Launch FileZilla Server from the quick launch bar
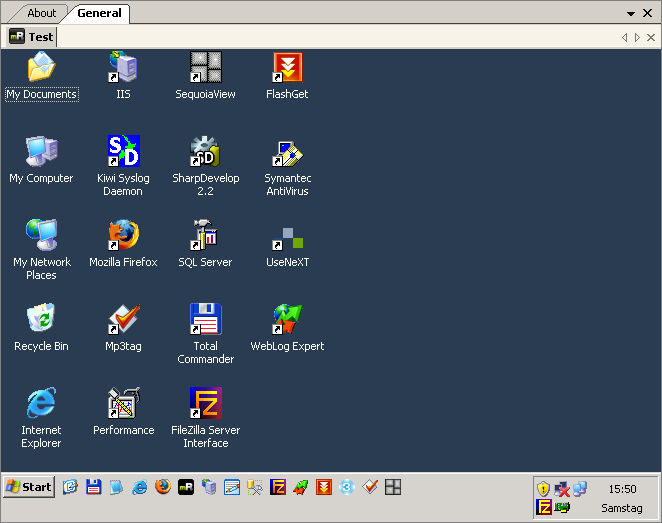The image size is (662, 523). point(278,487)
